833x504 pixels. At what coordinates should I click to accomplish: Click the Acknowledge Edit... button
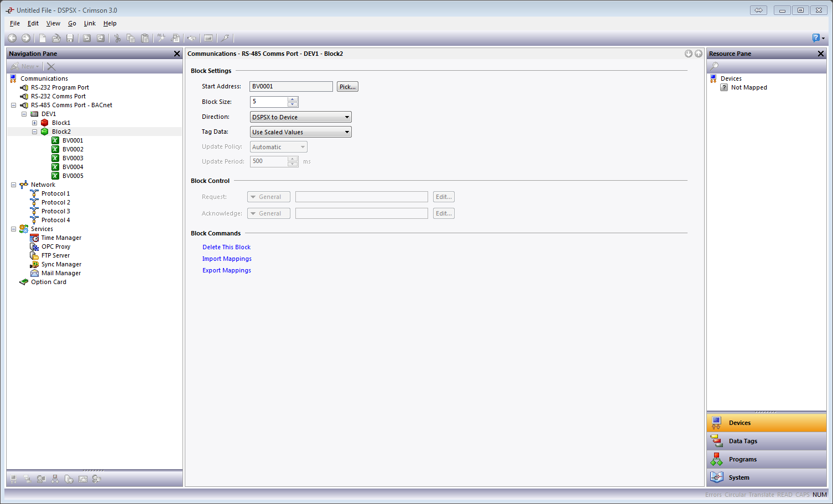coord(444,213)
